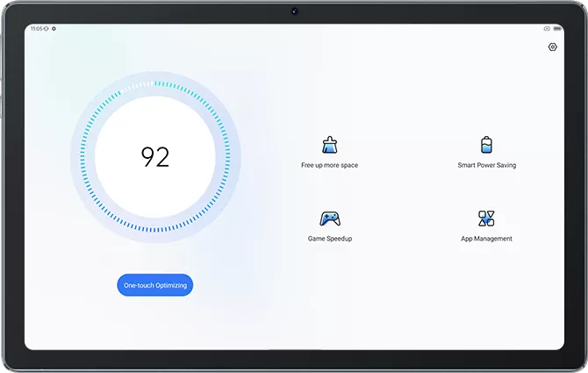Tap the score number 92
Screen dimensions: 588x373
(155, 157)
